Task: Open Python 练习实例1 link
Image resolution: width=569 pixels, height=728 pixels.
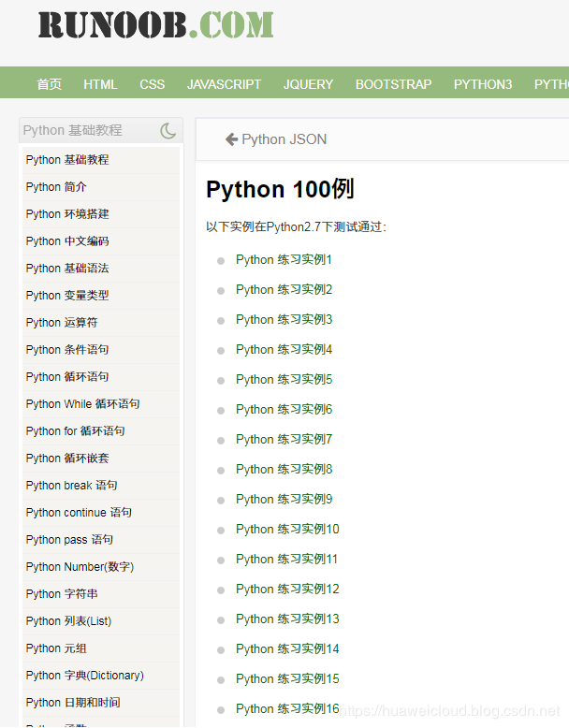Action: 284,259
